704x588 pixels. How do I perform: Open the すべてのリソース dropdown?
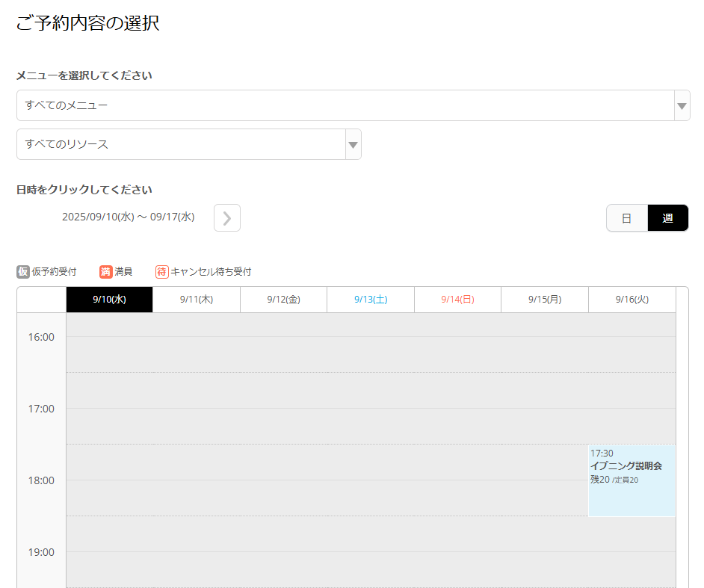(181, 144)
